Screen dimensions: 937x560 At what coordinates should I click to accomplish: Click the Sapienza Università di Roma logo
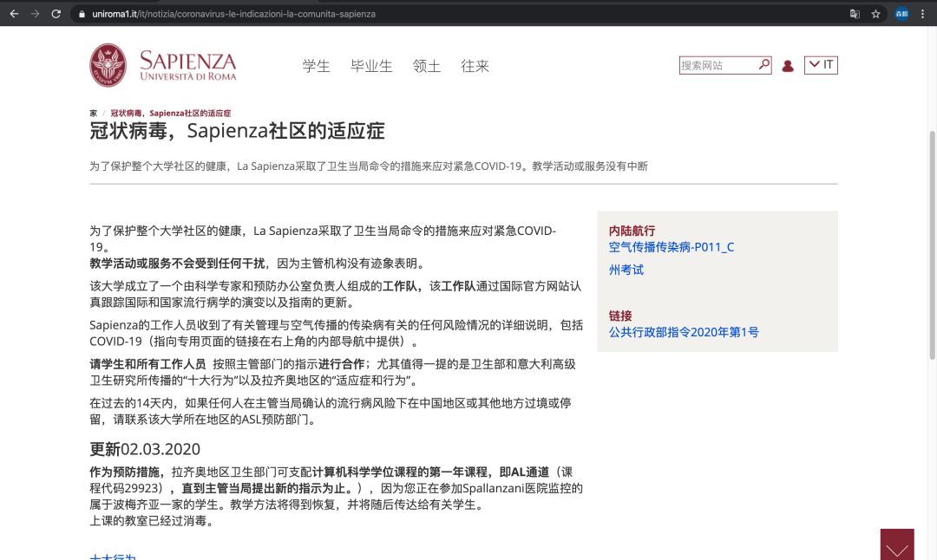click(x=163, y=65)
